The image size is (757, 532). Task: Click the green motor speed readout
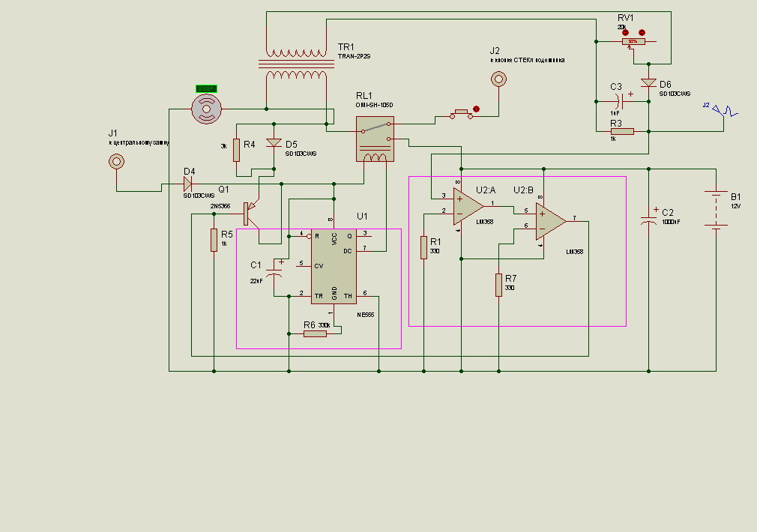click(207, 88)
